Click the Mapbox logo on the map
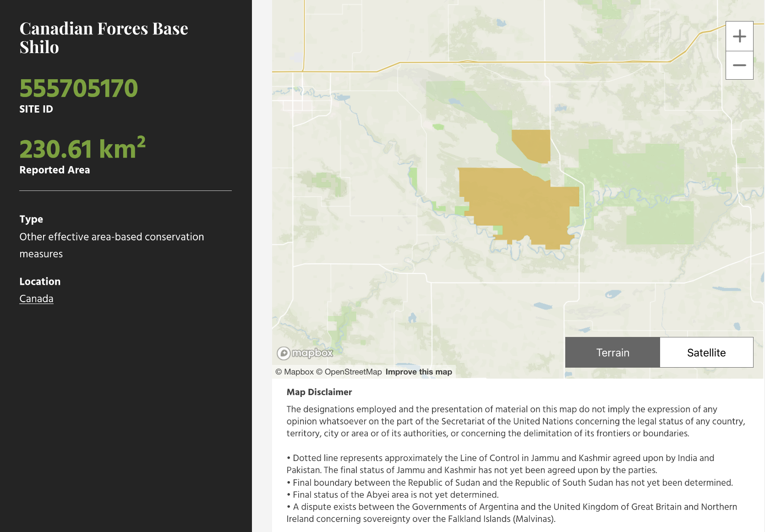 click(305, 353)
